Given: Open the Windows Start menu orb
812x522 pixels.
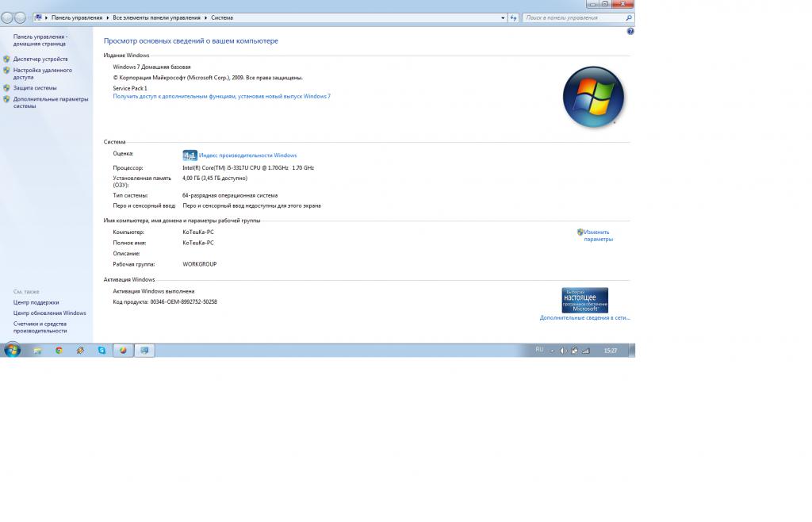Looking at the screenshot, I should pos(12,350).
